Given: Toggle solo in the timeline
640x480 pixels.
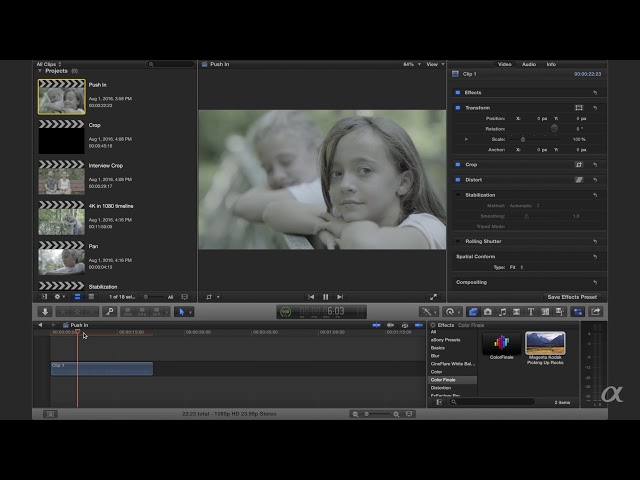Looking at the screenshot, I should [404, 325].
